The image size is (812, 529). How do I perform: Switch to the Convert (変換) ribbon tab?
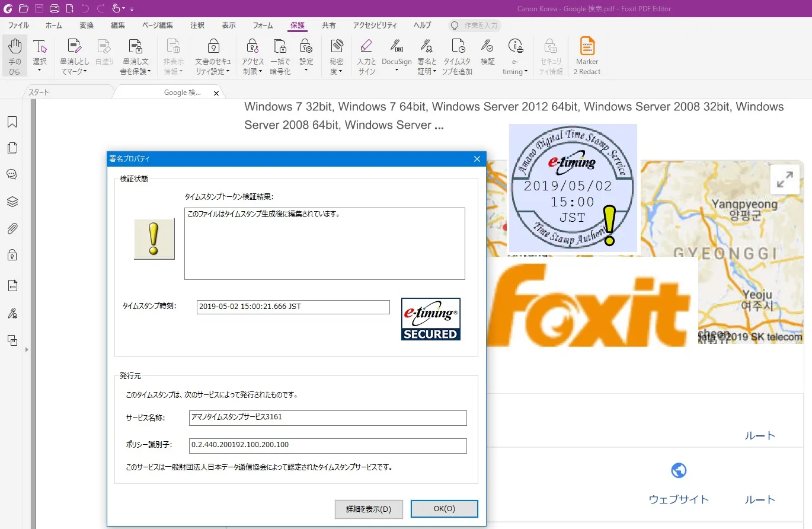(x=87, y=26)
